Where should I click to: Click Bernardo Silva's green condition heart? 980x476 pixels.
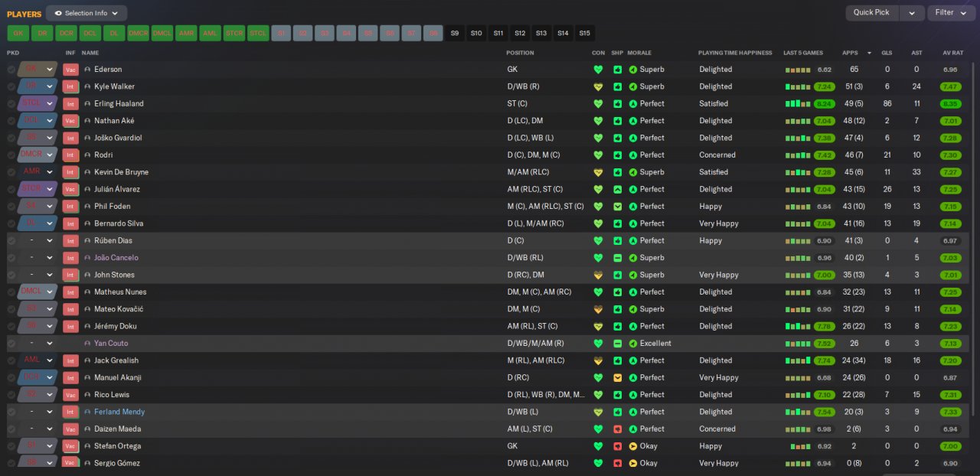pyautogui.click(x=598, y=223)
